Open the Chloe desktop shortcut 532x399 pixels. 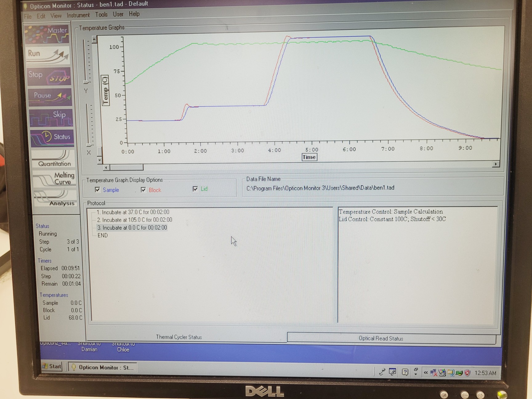point(123,347)
